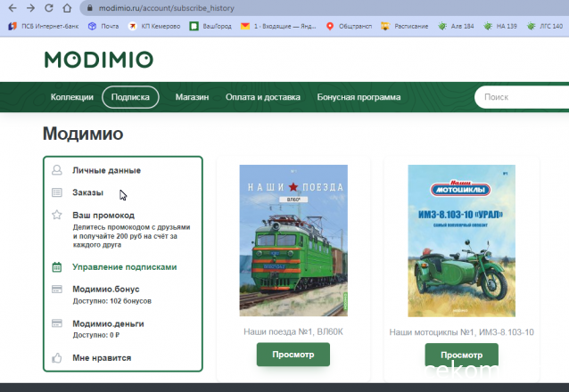Click the Управление подписками calendar icon
The height and width of the screenshot is (392, 569).
[x=57, y=267]
